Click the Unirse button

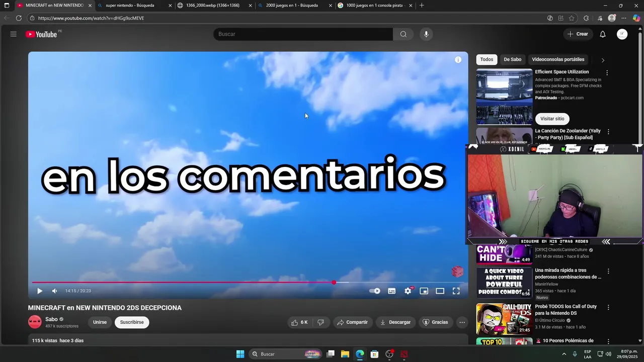pos(100,322)
